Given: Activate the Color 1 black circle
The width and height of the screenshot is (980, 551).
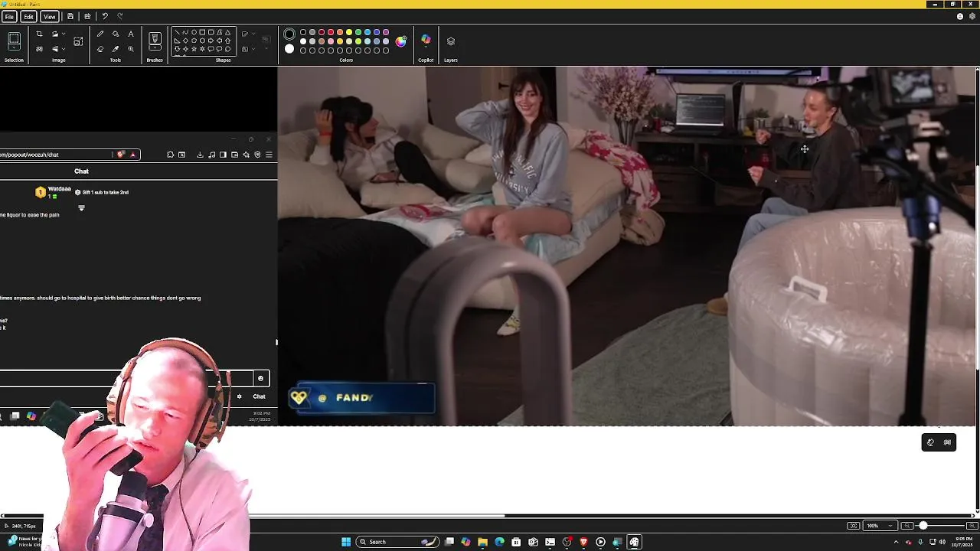Looking at the screenshot, I should [289, 34].
